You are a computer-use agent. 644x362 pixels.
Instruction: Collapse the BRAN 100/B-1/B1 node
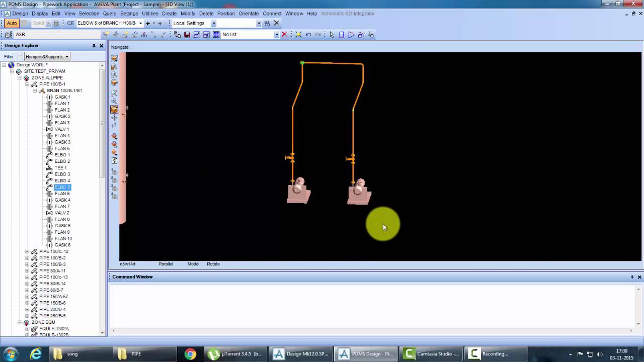click(x=35, y=90)
